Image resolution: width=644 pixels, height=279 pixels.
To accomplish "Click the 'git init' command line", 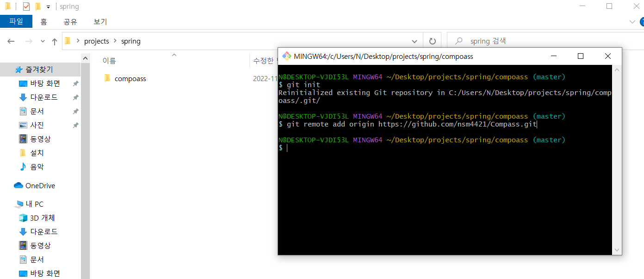I will (299, 85).
